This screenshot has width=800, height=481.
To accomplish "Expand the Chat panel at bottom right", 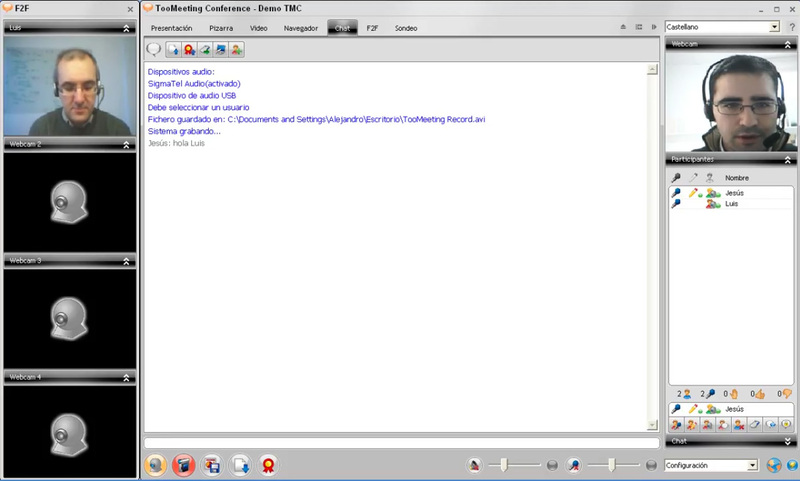I will click(x=788, y=441).
